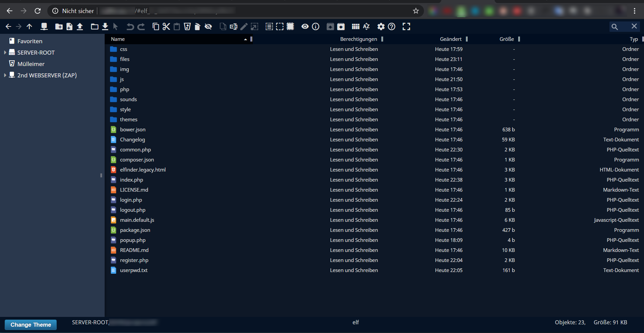This screenshot has width=644, height=333.
Task: Go back in elFinder history
Action: pyautogui.click(x=8, y=26)
